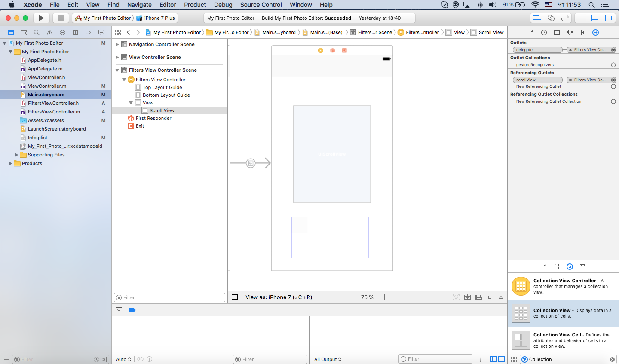Screen dimensions: 619x364
Task: Zoom in the storyboard canvas
Action: click(x=384, y=297)
